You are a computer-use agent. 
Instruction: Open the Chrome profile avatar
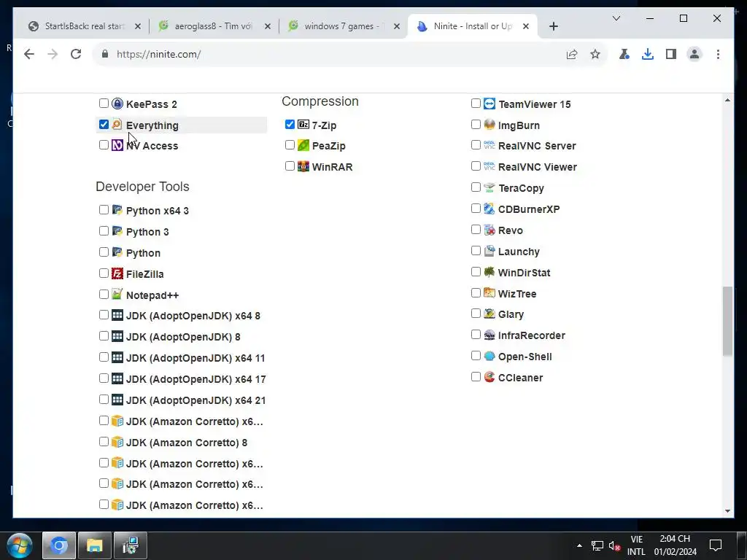[x=694, y=54]
